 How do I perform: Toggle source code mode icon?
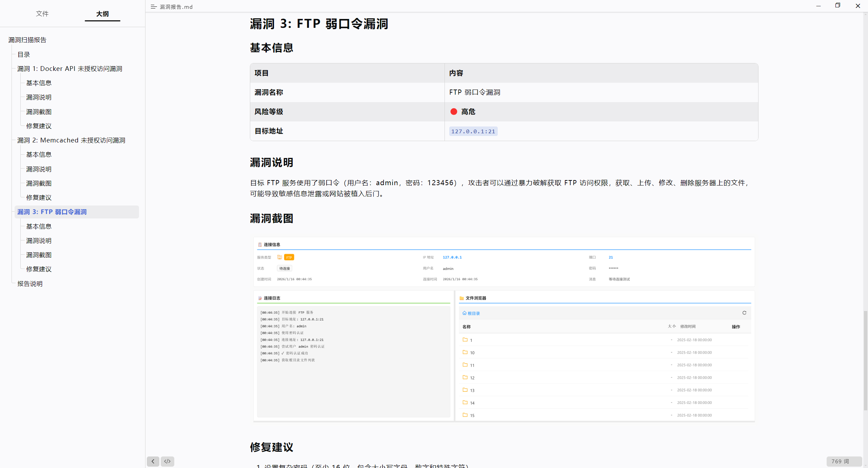(167, 461)
